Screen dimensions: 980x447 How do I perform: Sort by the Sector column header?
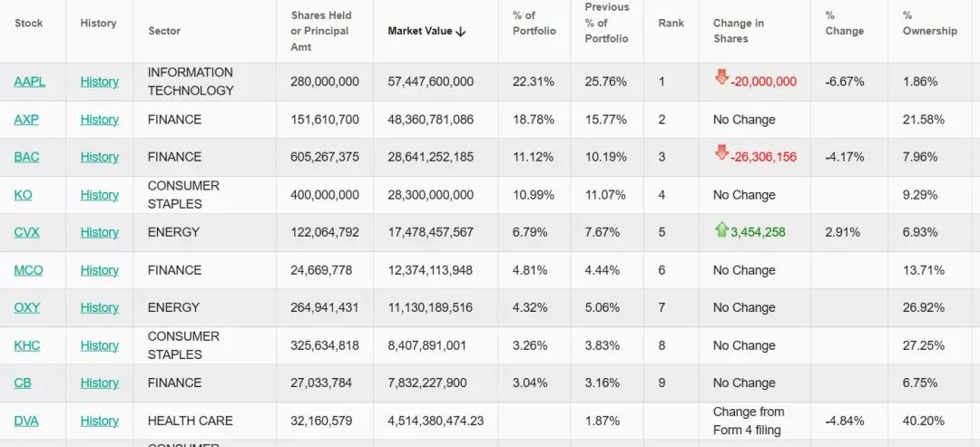pos(164,31)
